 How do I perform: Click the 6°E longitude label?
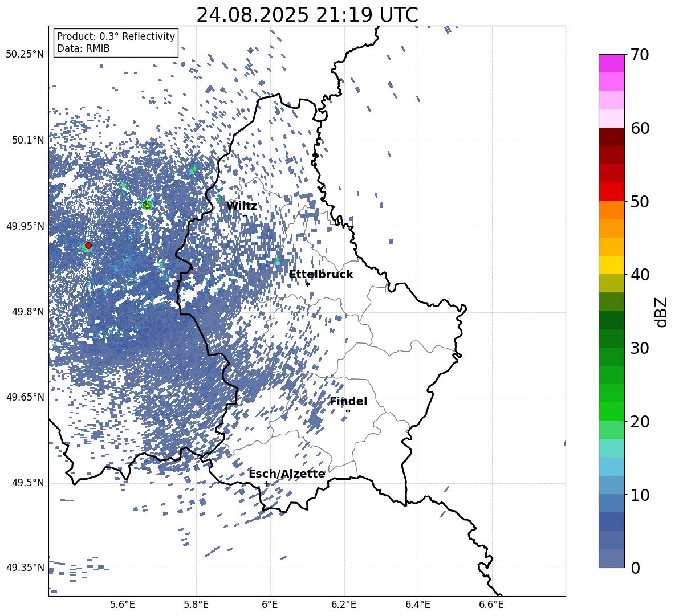click(270, 605)
